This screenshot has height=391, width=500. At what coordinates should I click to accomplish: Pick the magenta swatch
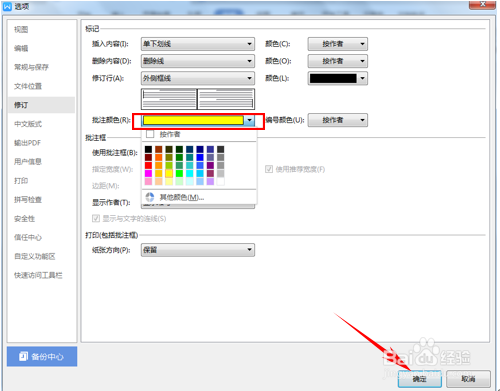coord(148,173)
